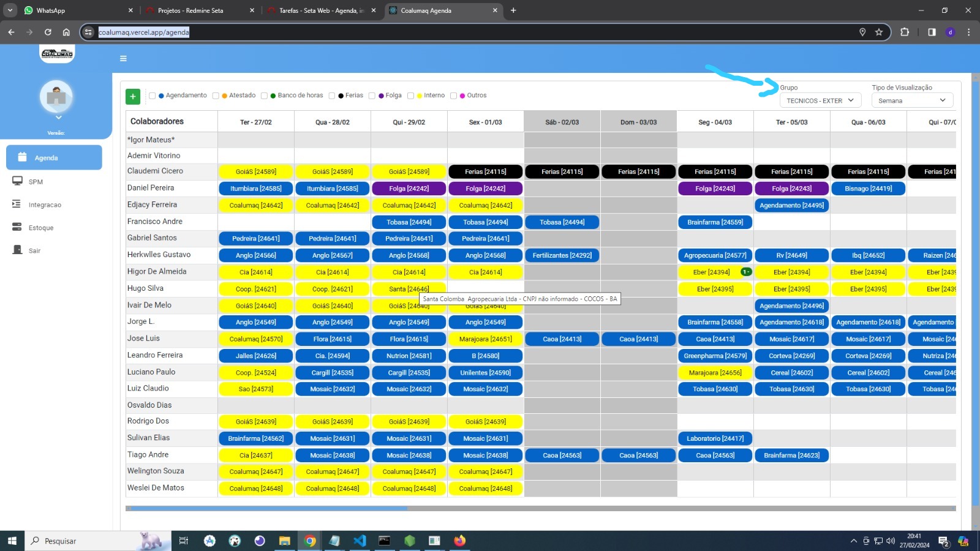Viewport: 980px width, 551px height.
Task: Open Itumbiara [24585] on Ter 27/02
Action: pos(256,189)
